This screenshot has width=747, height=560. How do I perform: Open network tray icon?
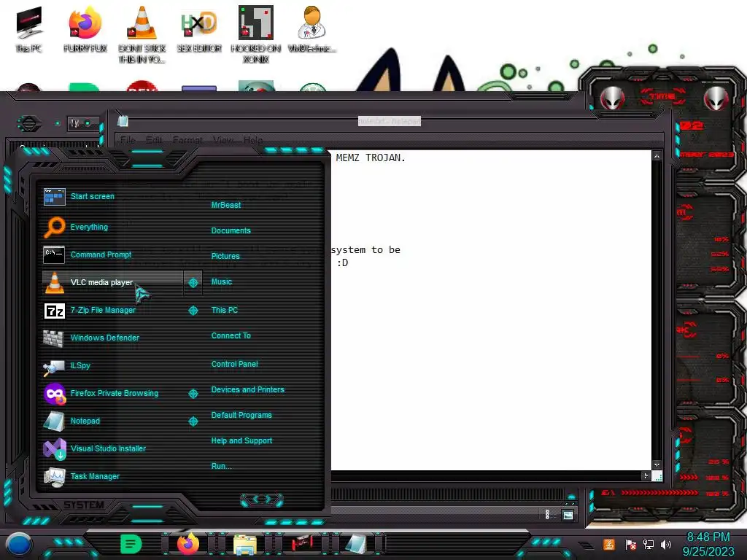(x=649, y=544)
